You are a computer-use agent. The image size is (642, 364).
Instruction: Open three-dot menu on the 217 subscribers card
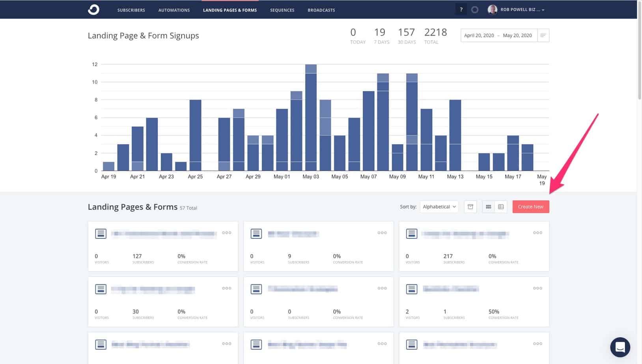pyautogui.click(x=537, y=233)
